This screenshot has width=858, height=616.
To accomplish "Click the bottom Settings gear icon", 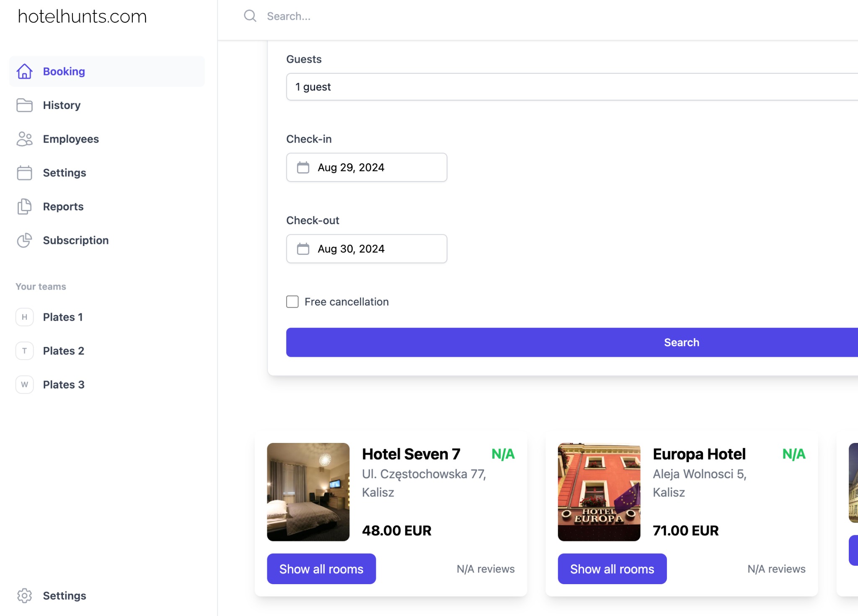I will [24, 595].
